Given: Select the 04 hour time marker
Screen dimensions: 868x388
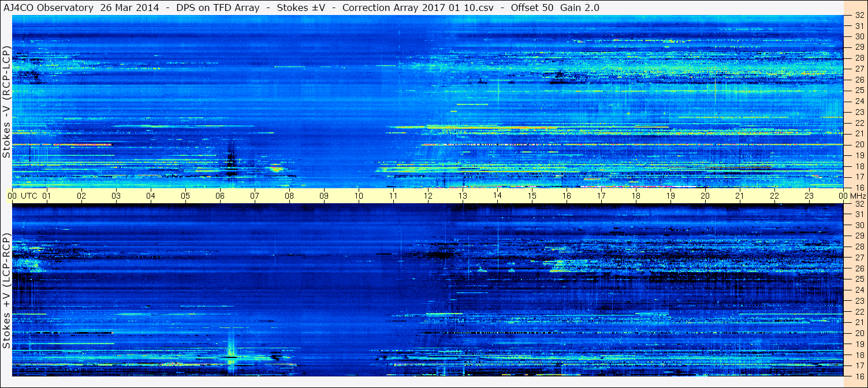Looking at the screenshot, I should [x=151, y=196].
